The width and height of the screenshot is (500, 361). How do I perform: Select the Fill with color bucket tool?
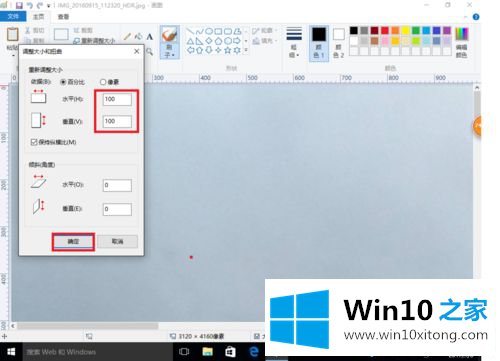(x=138, y=36)
